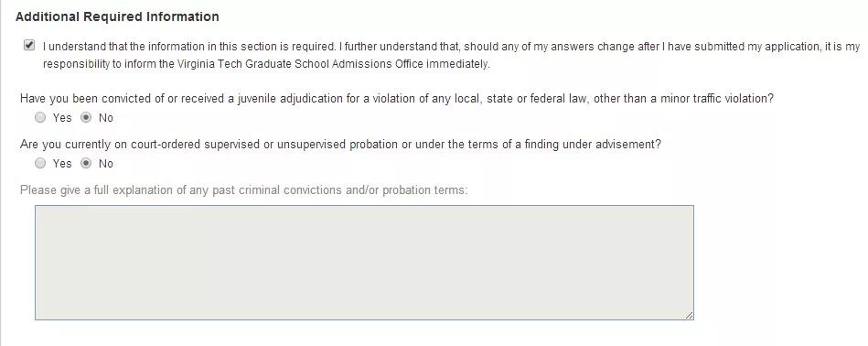The height and width of the screenshot is (346, 868).
Task: Uncheck the 'I understand' acknowledgment checkbox
Action: pyautogui.click(x=28, y=46)
